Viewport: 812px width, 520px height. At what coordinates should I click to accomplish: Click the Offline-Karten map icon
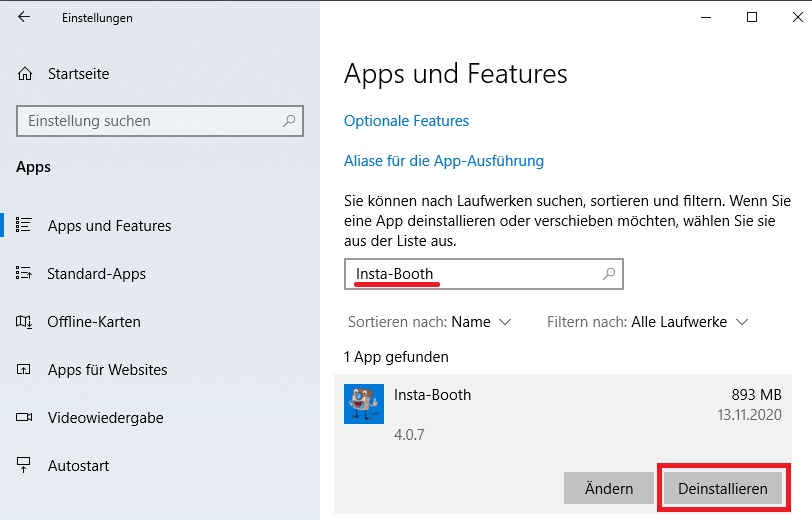click(x=24, y=322)
